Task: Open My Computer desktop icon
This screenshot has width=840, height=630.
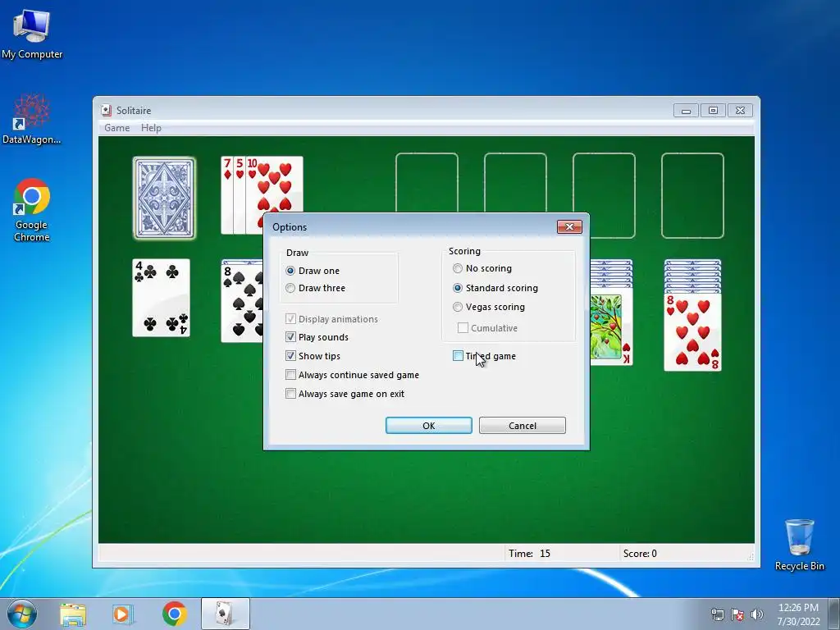Action: 32,33
